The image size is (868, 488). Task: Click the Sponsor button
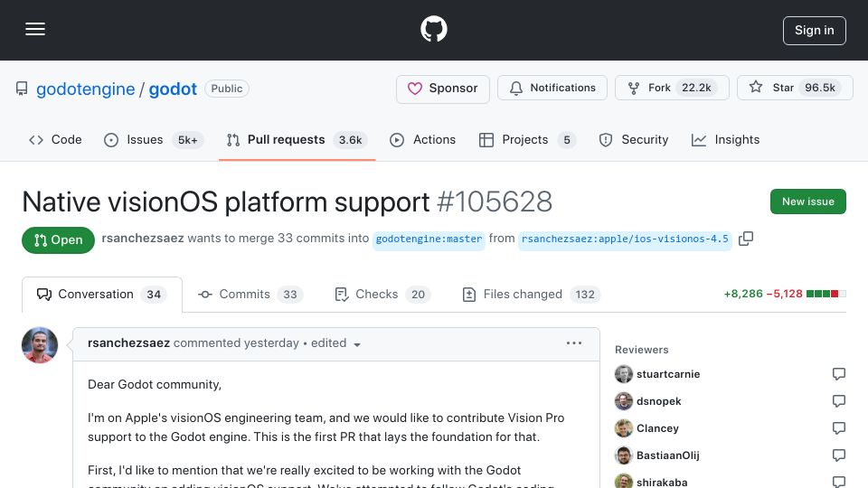(442, 89)
